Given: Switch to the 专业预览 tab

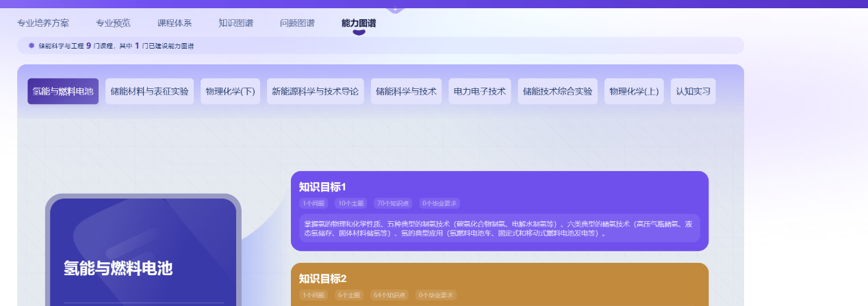Looking at the screenshot, I should coord(113,23).
